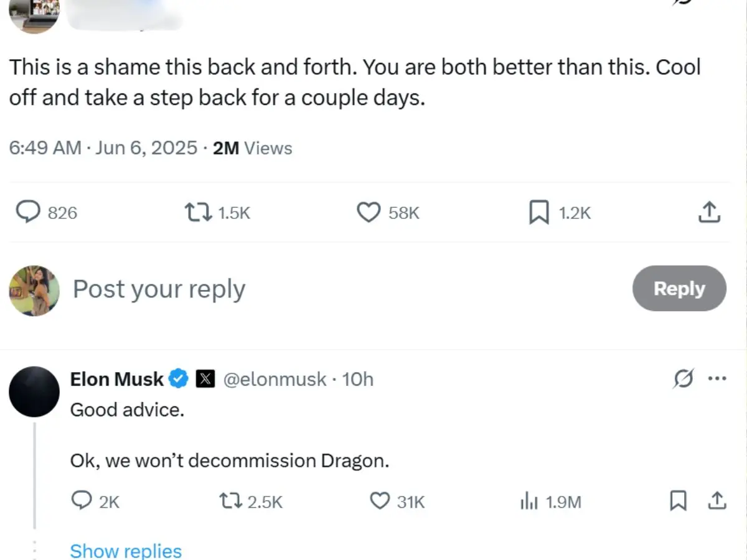Image resolution: width=747 pixels, height=560 pixels.
Task: Retweet Elon Musk's reply
Action: pos(230,502)
